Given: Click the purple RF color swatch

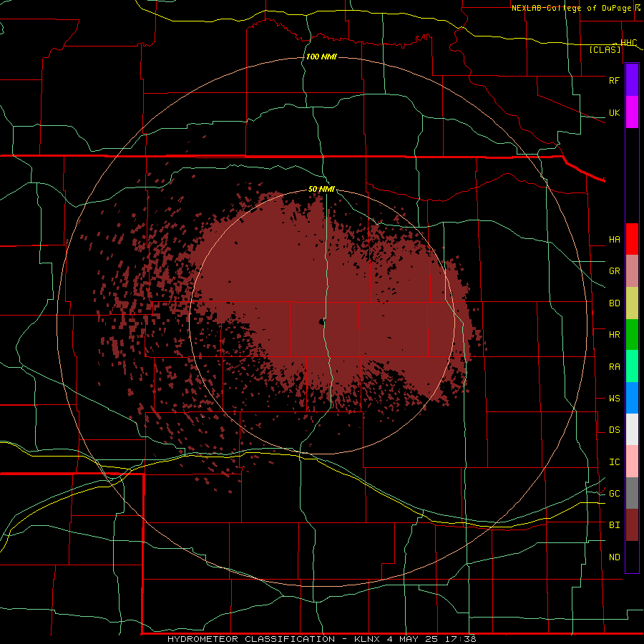Looking at the screenshot, I should (x=632, y=80).
